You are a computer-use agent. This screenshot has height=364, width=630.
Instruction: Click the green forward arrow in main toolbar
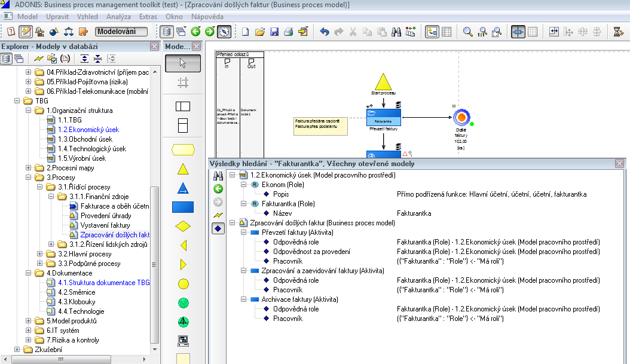click(x=210, y=31)
